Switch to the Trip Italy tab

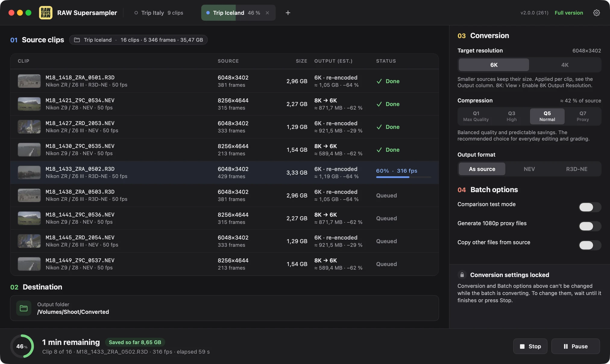(159, 13)
